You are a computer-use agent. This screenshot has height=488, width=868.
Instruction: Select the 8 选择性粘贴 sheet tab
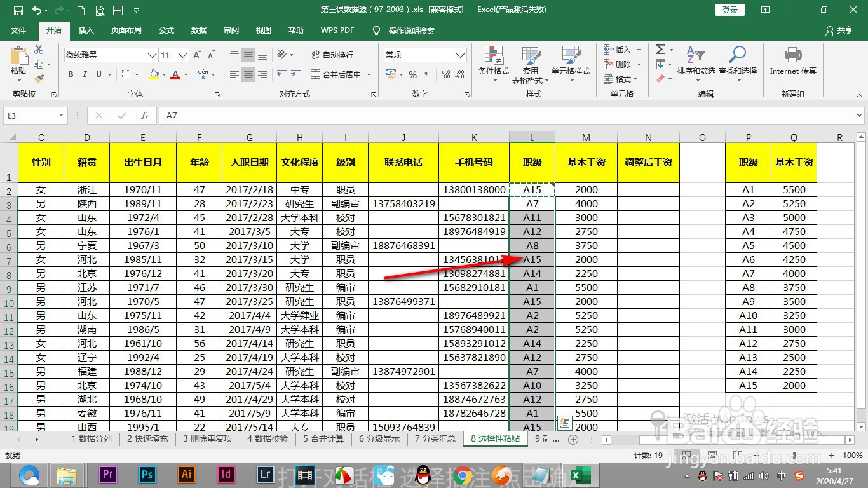pyautogui.click(x=495, y=438)
